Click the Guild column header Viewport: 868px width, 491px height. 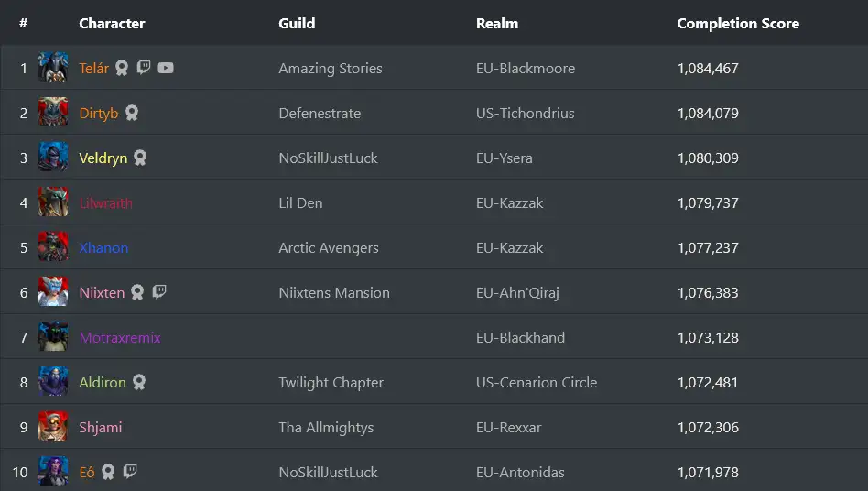297,23
